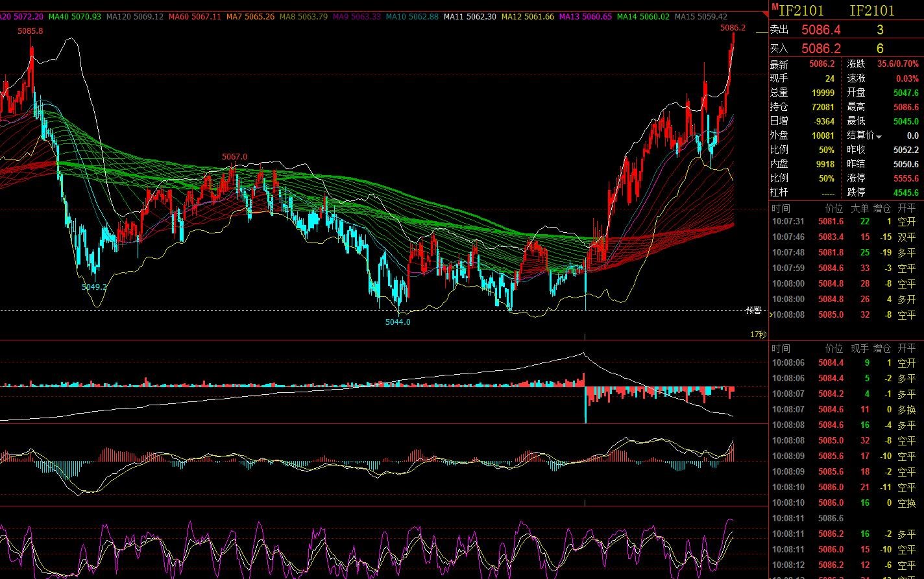Click the 最低 value 5045.0
The height and width of the screenshot is (579, 924).
pyautogui.click(x=906, y=121)
